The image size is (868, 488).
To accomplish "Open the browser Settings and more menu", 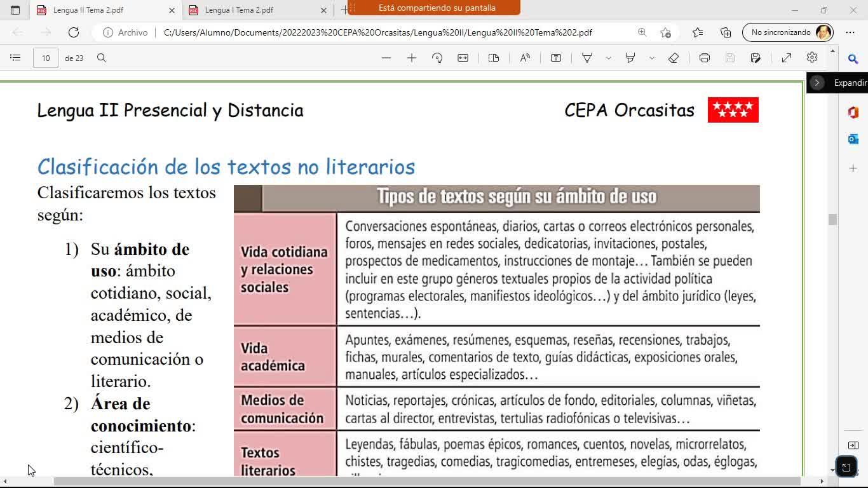I will click(850, 32).
